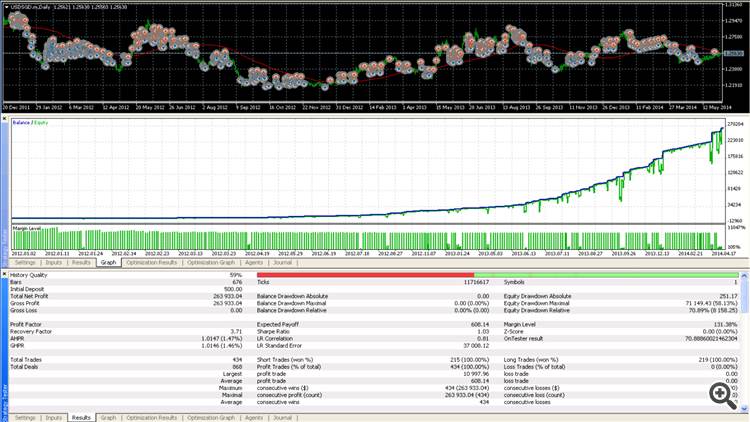Image resolution: width=750 pixels, height=422 pixels.
Task: Select the 'Initial Deposit' row label
Action: (27, 289)
